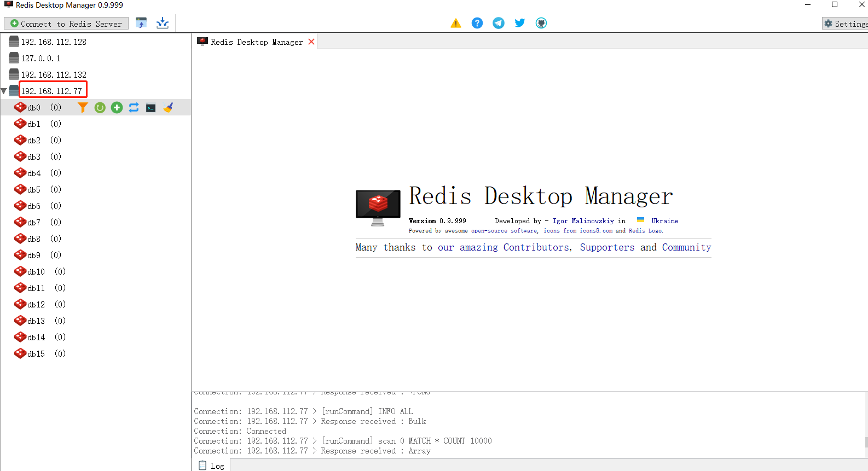This screenshot has width=868, height=471.
Task: Open the yellow warning report icon
Action: 456,23
